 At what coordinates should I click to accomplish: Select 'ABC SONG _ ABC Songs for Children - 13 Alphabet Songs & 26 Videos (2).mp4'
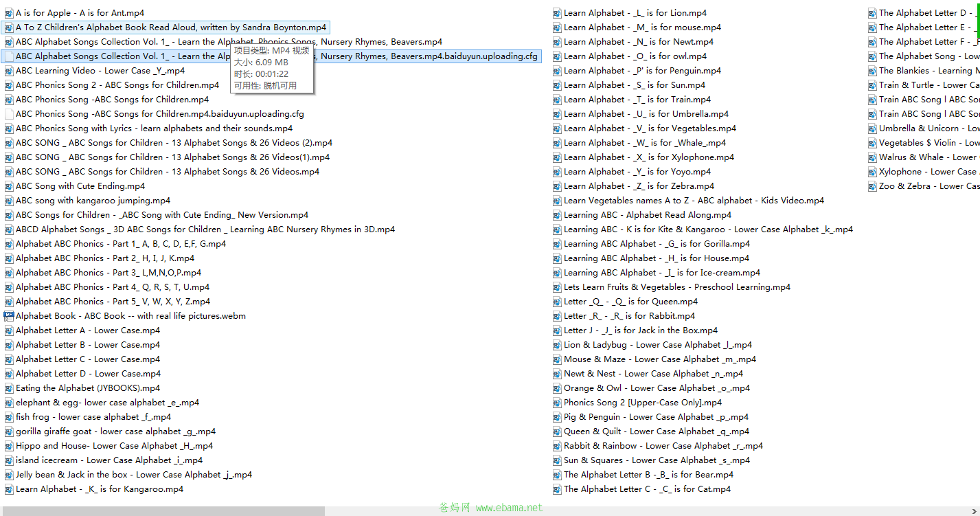(174, 143)
